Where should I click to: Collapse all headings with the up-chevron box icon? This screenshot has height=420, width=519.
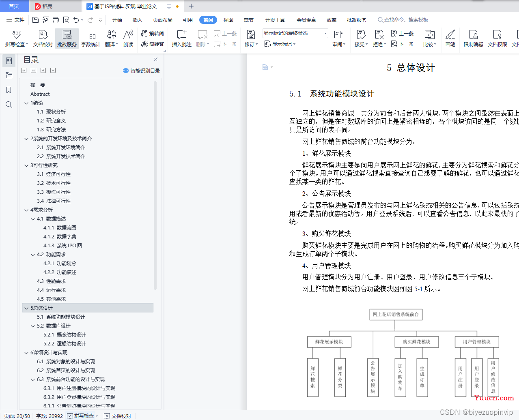(x=34, y=71)
